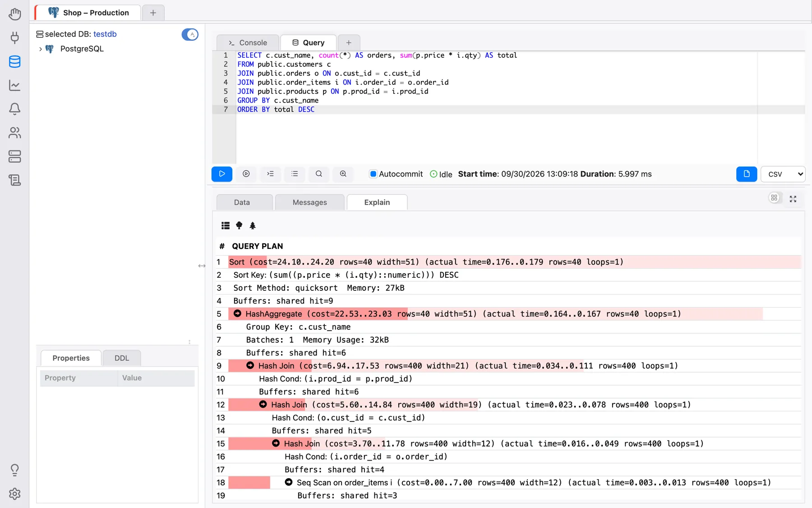Click the indented list icon in the query toolbar
The image size is (812, 508).
pos(270,174)
